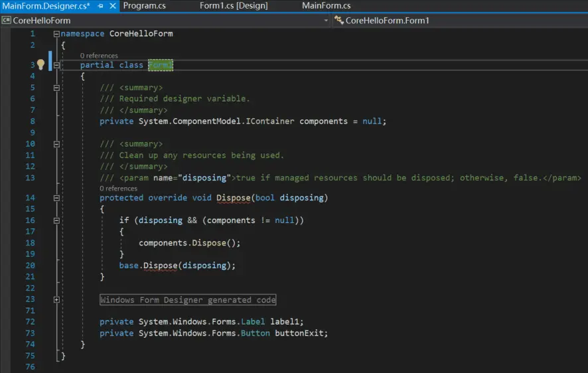This screenshot has width=588, height=373.
Task: Open the CoreHelloForm.Form1 type dropdown
Action: pyautogui.click(x=460, y=21)
